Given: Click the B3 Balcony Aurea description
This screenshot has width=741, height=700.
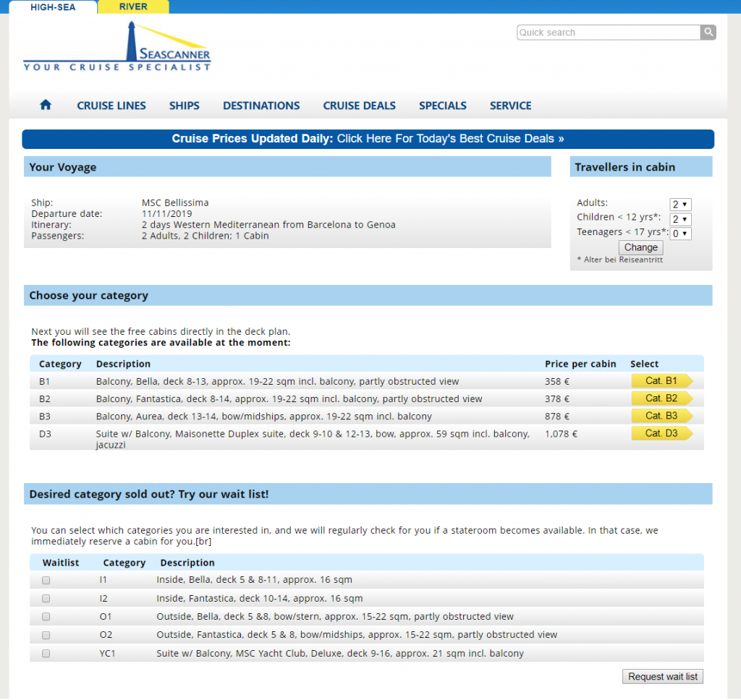Looking at the screenshot, I should point(263,416).
